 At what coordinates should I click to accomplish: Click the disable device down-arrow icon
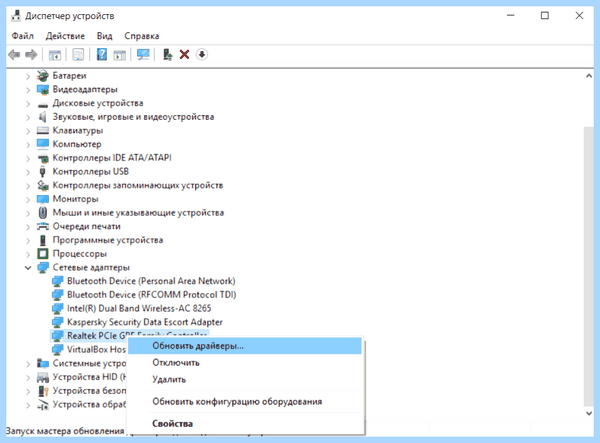click(x=202, y=54)
